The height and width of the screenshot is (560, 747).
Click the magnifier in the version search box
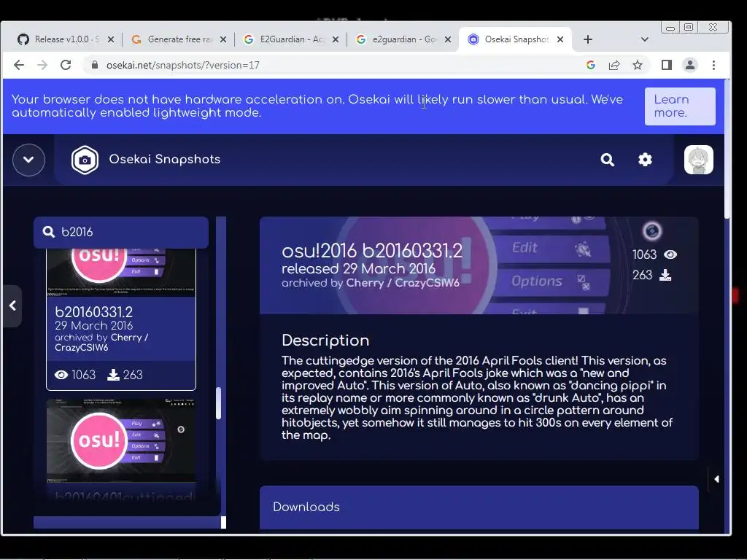[49, 232]
